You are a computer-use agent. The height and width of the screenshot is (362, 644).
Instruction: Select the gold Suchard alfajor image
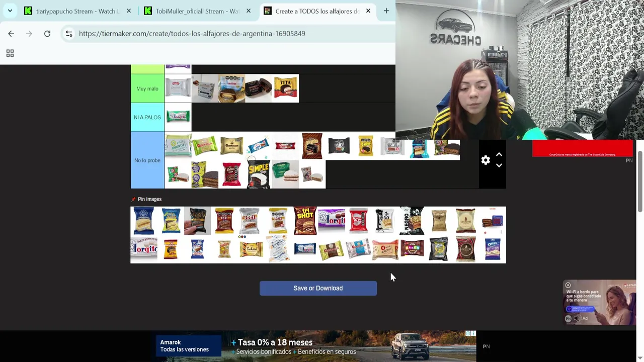pyautogui.click(x=251, y=249)
